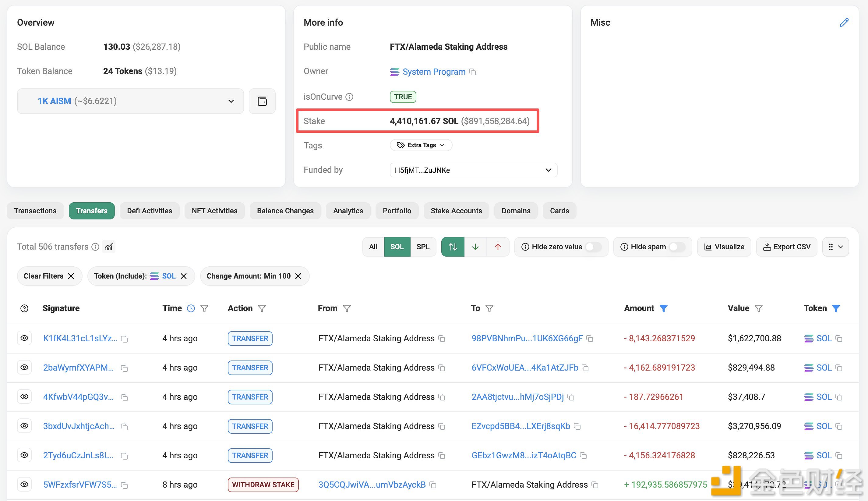
Task: Click the Export CSV button
Action: [786, 247]
